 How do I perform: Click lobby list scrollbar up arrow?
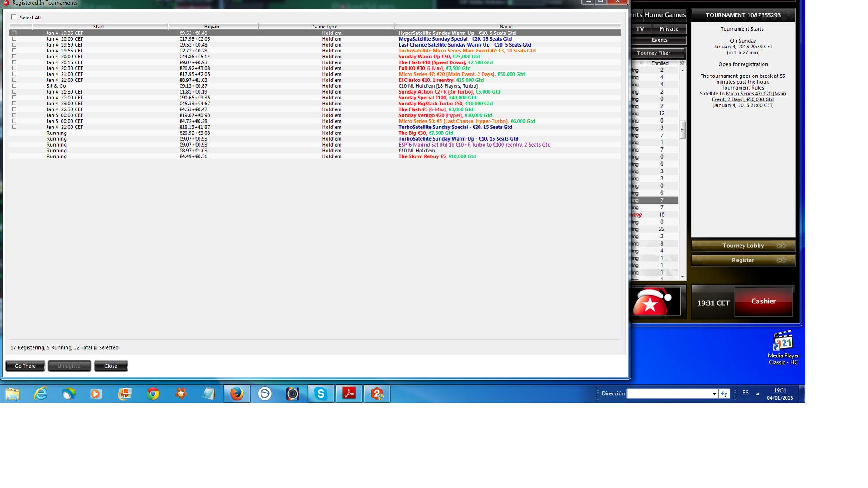682,71
